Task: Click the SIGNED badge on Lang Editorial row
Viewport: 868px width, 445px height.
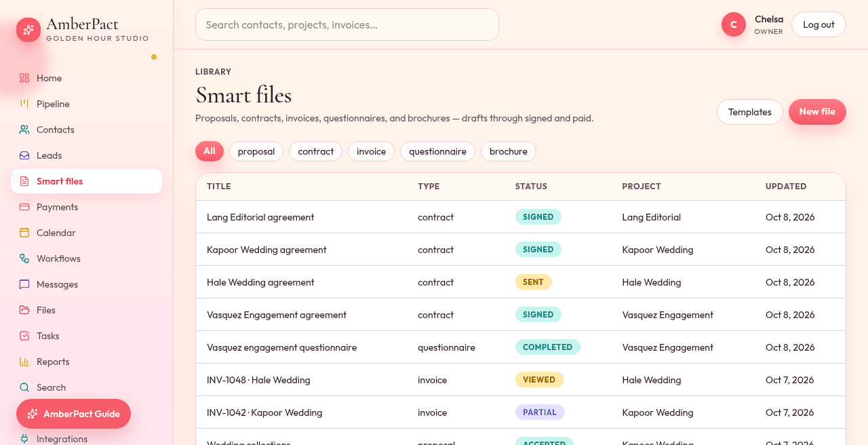Action: click(538, 217)
